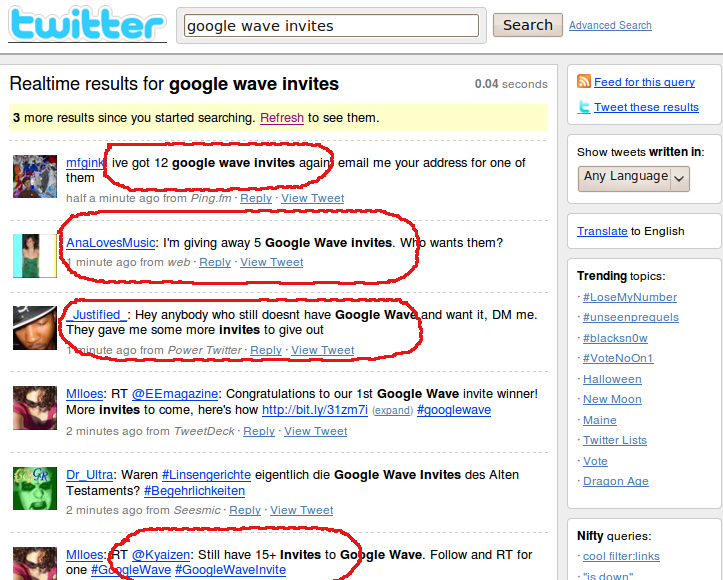
Task: Click the _Justified_ user avatar
Action: [x=35, y=328]
